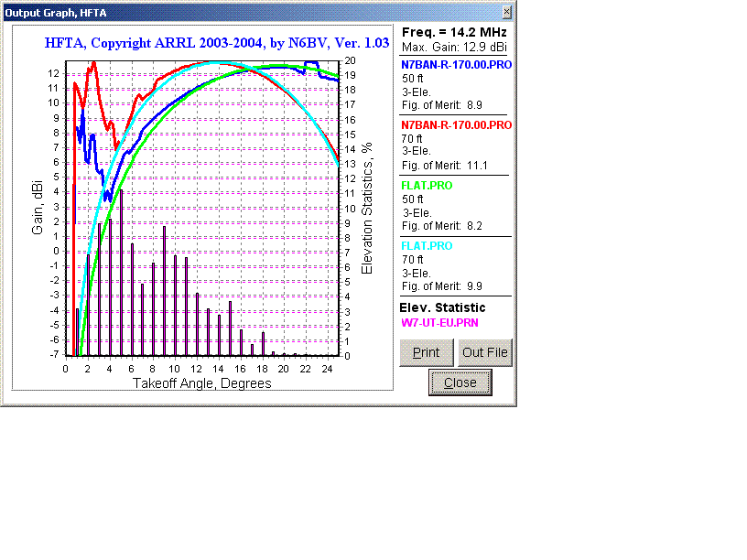Close the window using the title bar X
Image resolution: width=747 pixels, height=560 pixels.
click(x=507, y=12)
